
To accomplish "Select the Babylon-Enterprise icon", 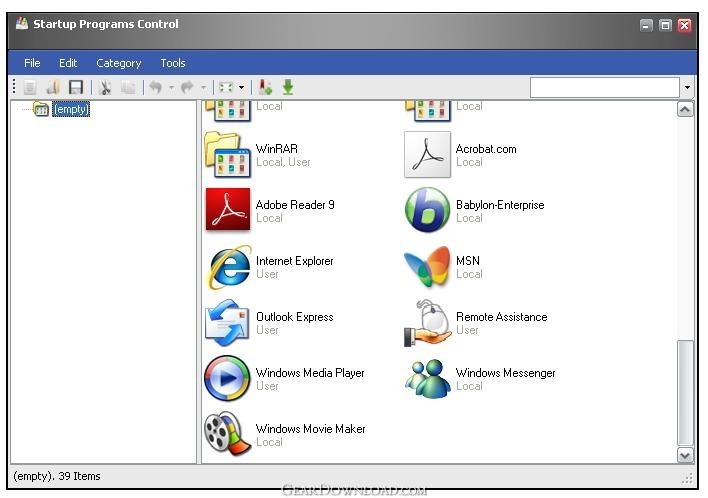I will [x=427, y=210].
